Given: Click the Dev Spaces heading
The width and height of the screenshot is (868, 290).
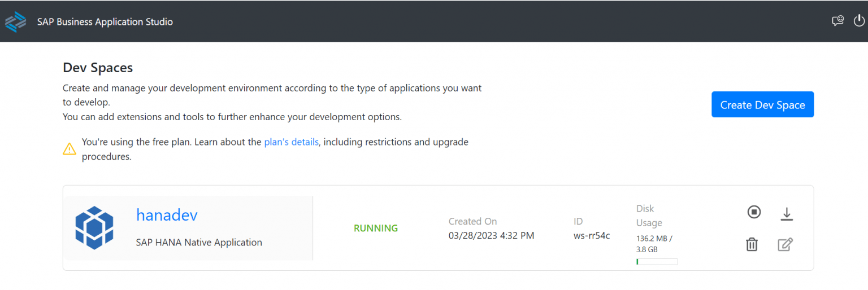Looking at the screenshot, I should (x=98, y=68).
